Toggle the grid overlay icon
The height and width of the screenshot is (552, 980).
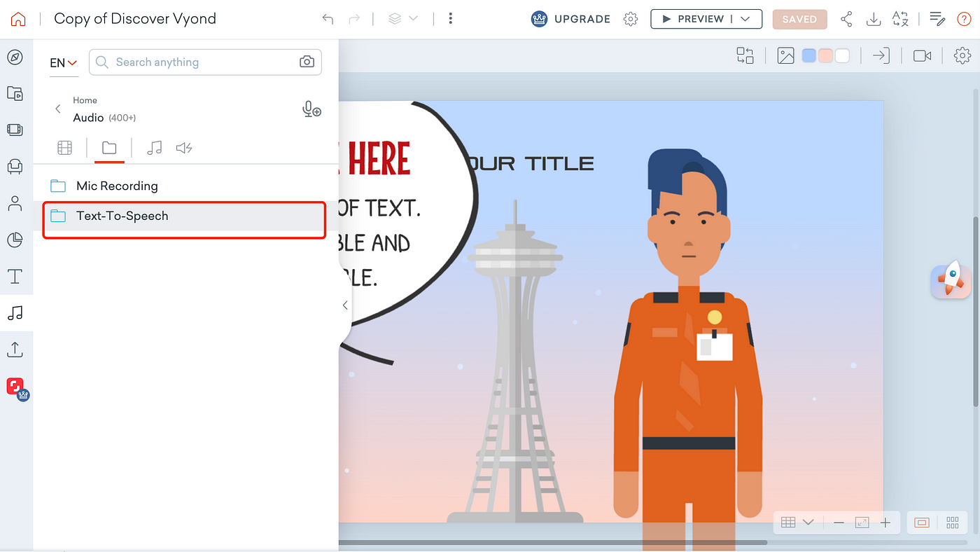[x=788, y=523]
